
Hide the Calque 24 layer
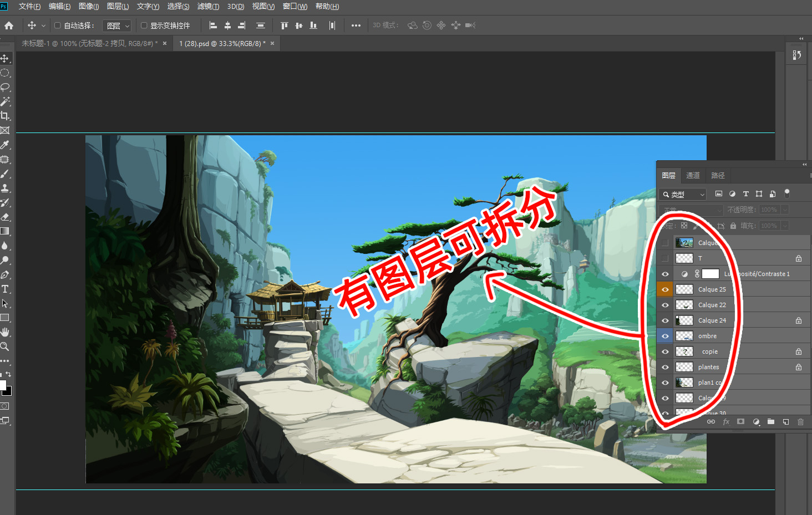(665, 320)
